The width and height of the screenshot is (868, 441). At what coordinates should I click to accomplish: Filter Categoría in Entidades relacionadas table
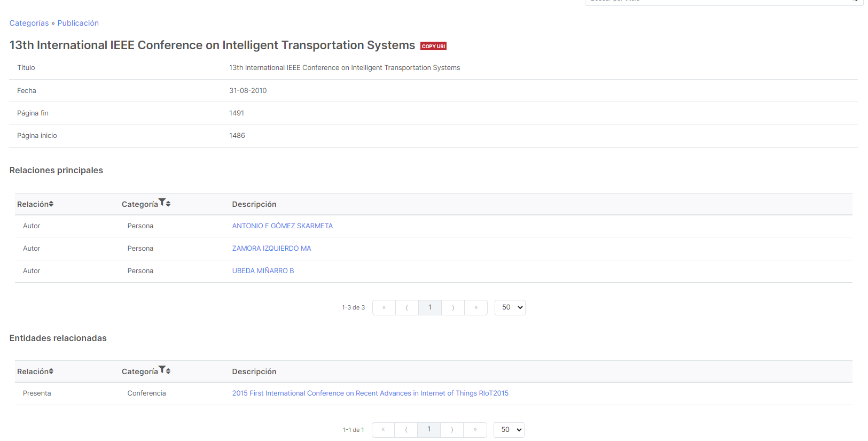(x=162, y=369)
